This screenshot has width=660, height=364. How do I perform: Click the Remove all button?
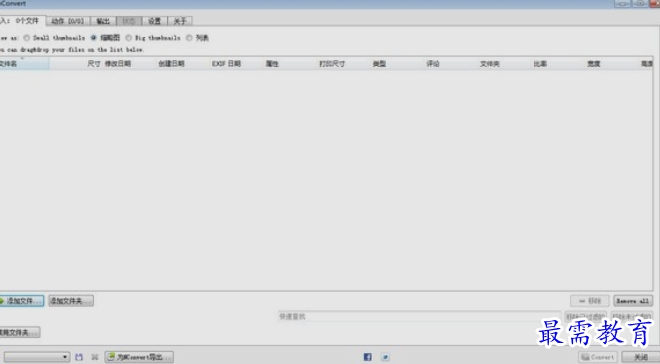[x=633, y=301]
